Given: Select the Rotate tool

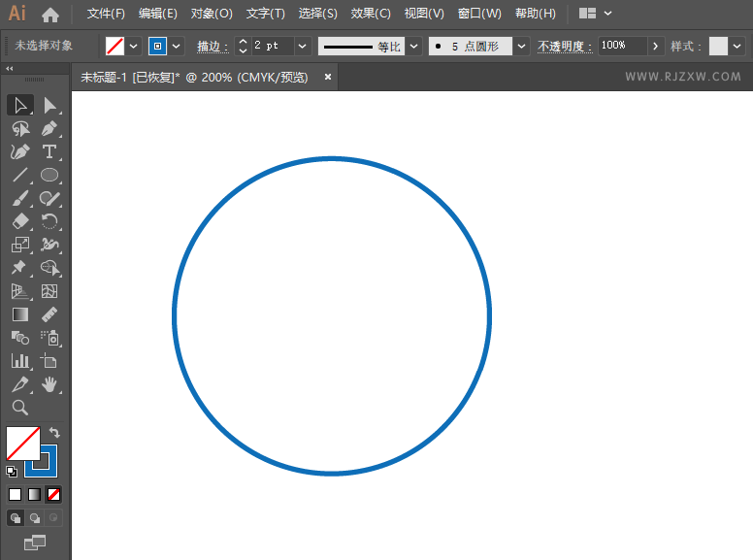Looking at the screenshot, I should [49, 222].
